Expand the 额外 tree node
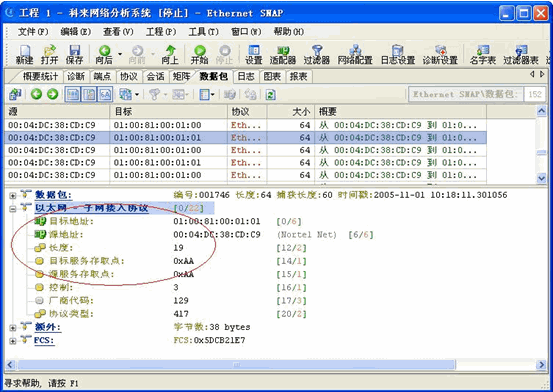The height and width of the screenshot is (392, 553). [x=13, y=328]
